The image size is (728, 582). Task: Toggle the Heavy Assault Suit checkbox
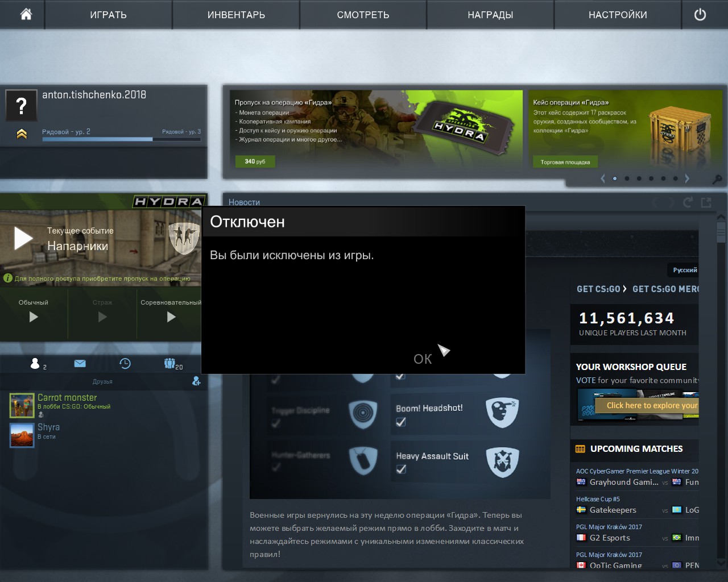(401, 469)
